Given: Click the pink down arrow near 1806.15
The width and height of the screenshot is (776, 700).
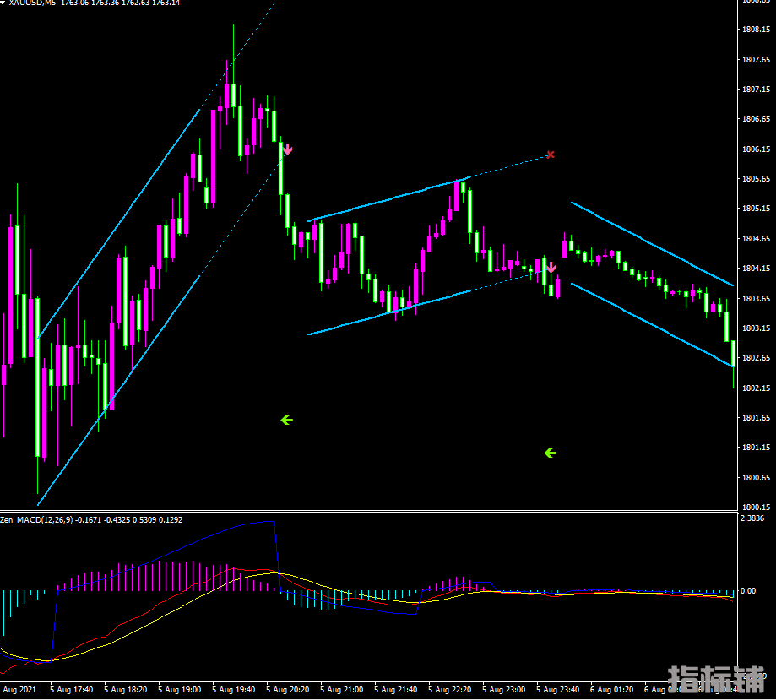Looking at the screenshot, I should [288, 149].
